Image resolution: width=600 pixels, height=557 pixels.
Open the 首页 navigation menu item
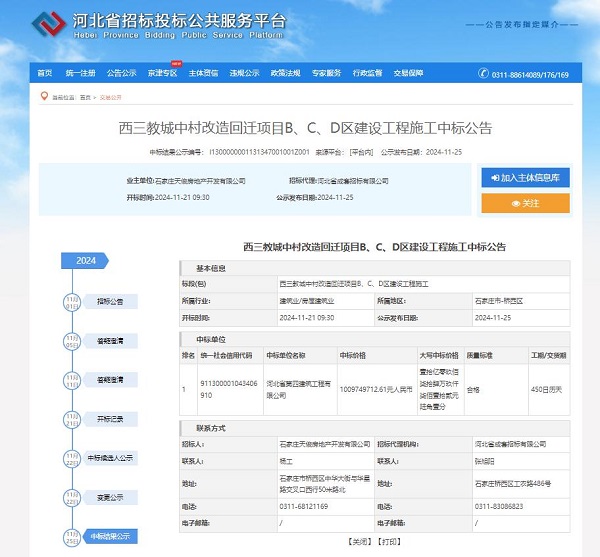tap(44, 74)
